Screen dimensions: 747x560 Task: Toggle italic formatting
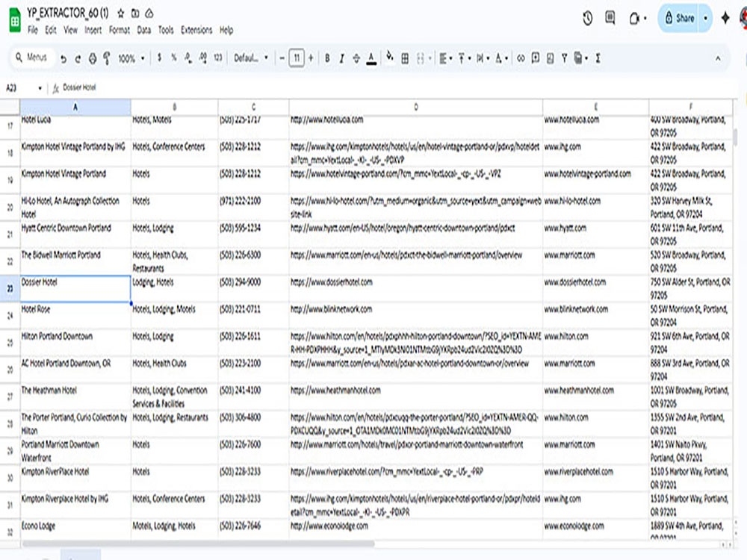click(x=341, y=58)
